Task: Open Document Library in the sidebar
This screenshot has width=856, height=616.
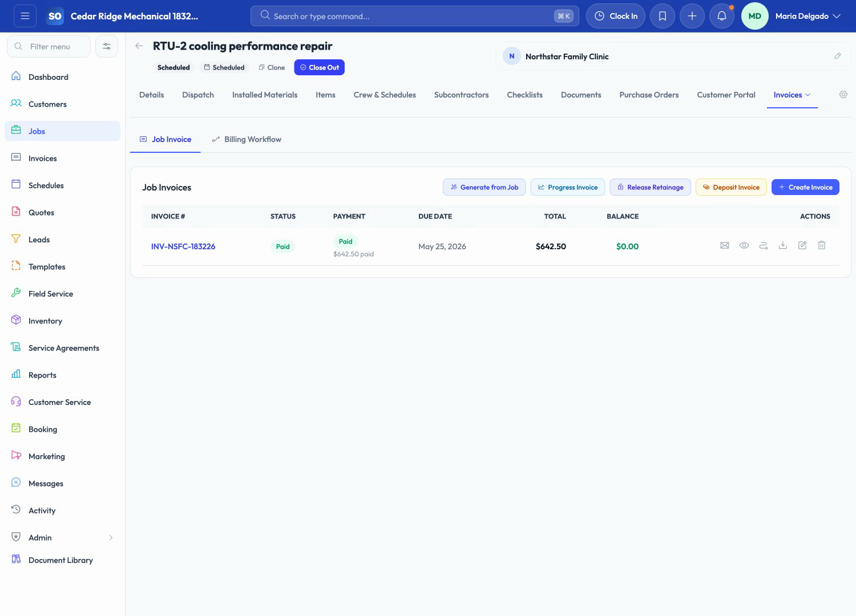Action: [62, 560]
